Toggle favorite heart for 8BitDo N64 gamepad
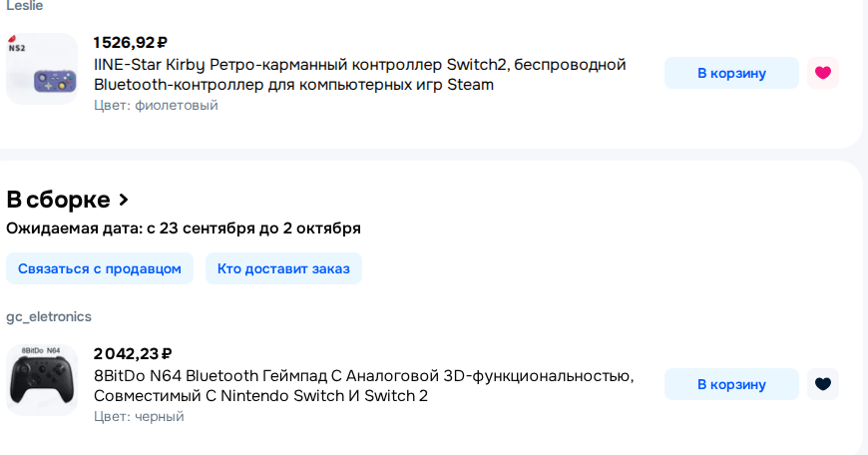This screenshot has height=455, width=868. [822, 384]
